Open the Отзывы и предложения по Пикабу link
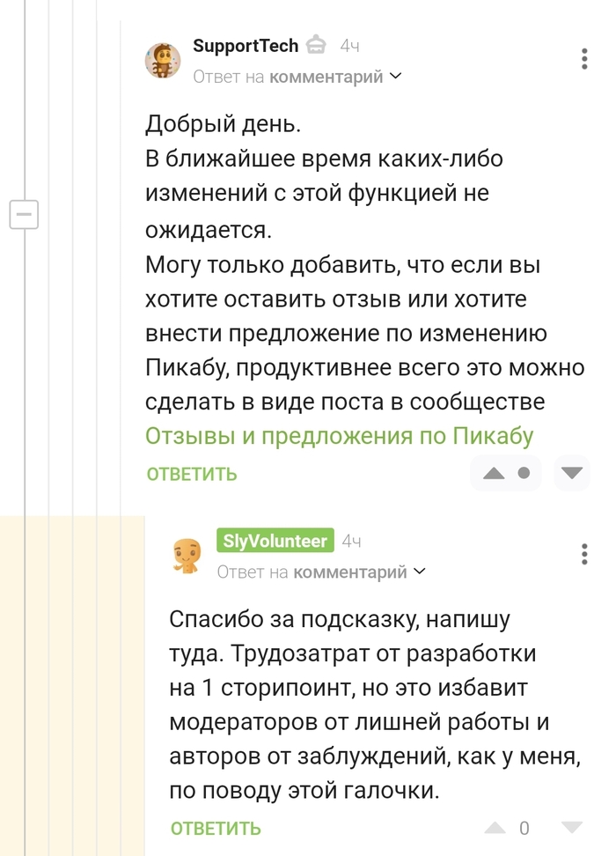 coord(340,436)
